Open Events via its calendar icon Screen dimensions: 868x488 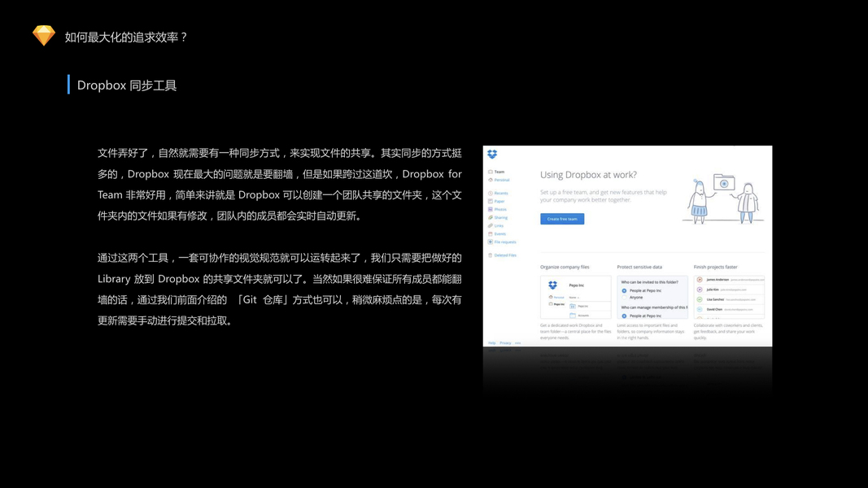click(491, 233)
